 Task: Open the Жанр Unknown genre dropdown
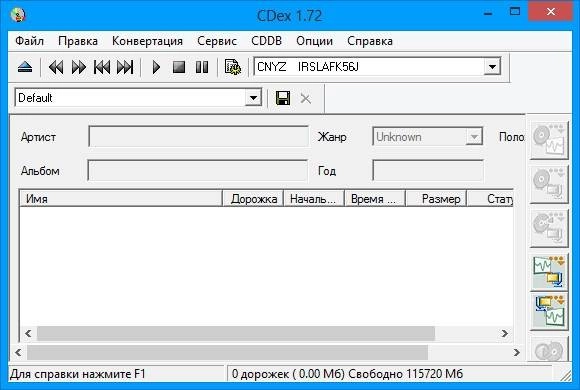click(474, 137)
